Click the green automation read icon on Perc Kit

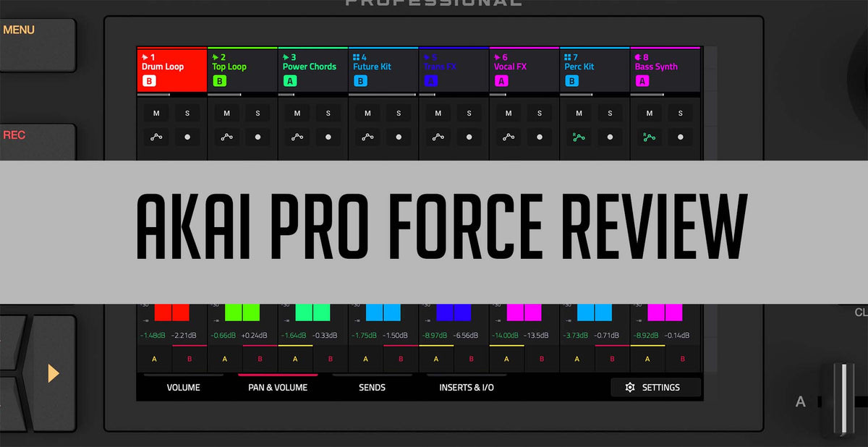tap(577, 137)
